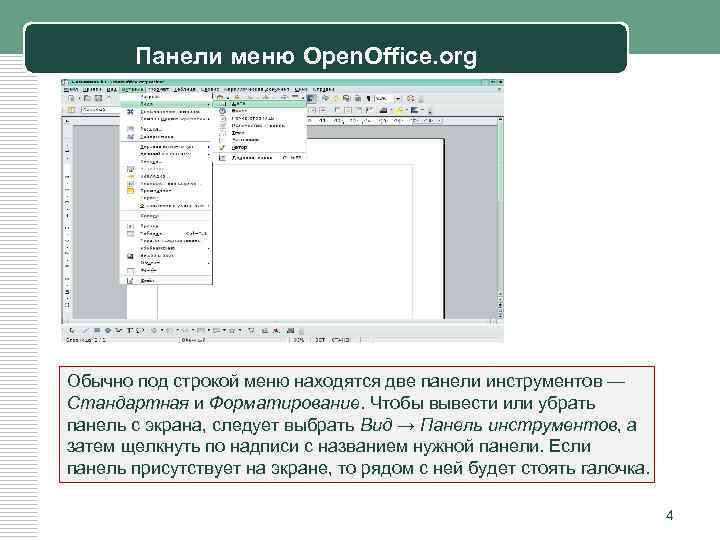Click the Help icon on standard toolbar

(x=411, y=98)
